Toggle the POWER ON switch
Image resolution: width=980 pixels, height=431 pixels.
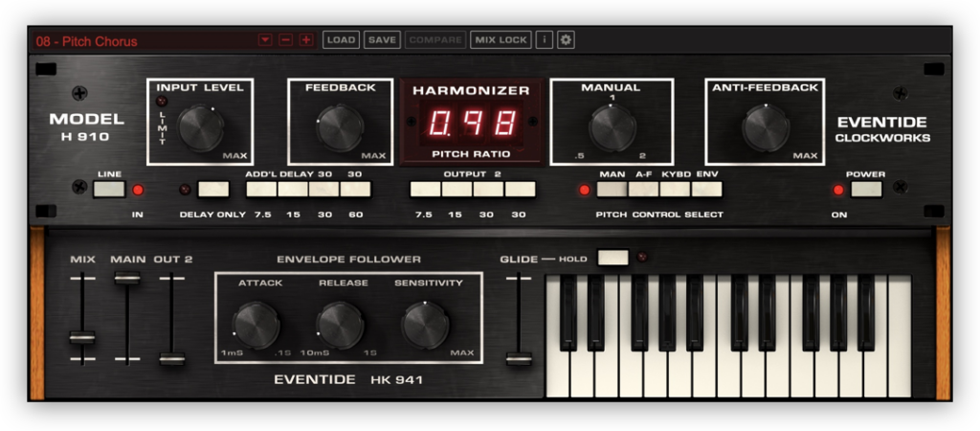866,189
